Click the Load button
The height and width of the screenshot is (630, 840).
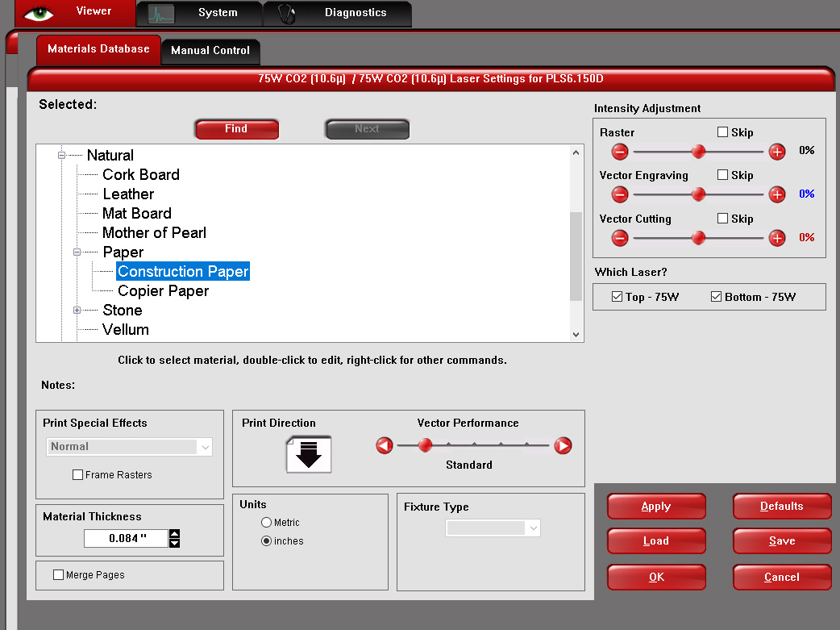coord(656,541)
